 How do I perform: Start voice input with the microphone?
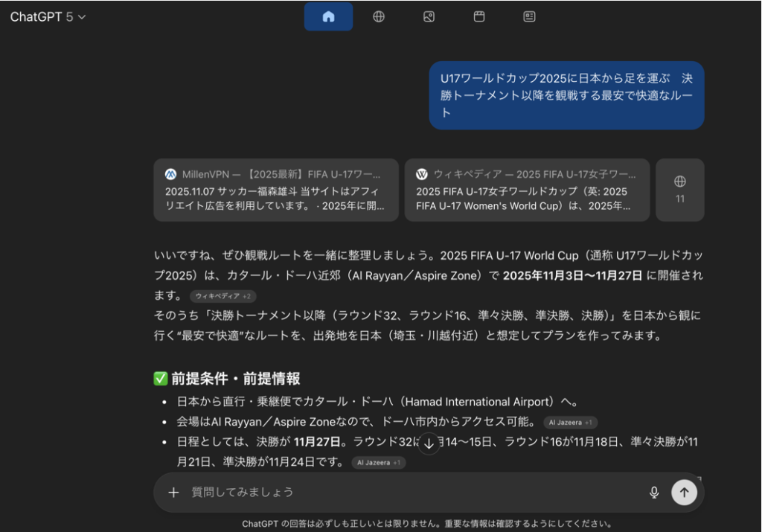click(x=654, y=492)
